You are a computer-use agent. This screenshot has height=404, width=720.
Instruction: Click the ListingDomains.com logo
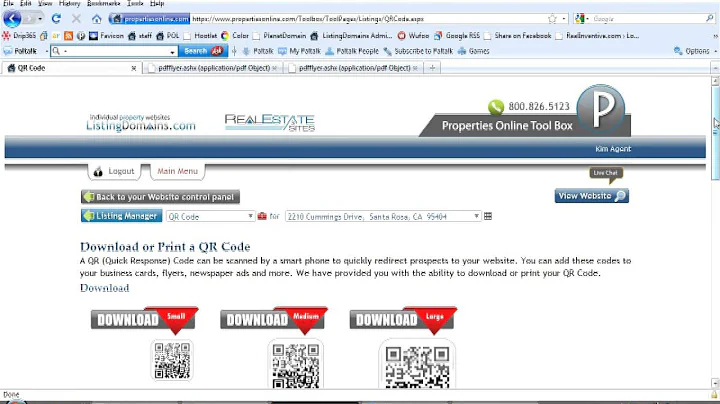click(141, 123)
